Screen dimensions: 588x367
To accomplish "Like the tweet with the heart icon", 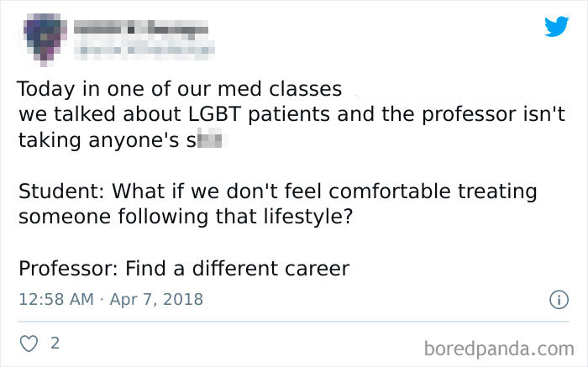I will pos(29,343).
